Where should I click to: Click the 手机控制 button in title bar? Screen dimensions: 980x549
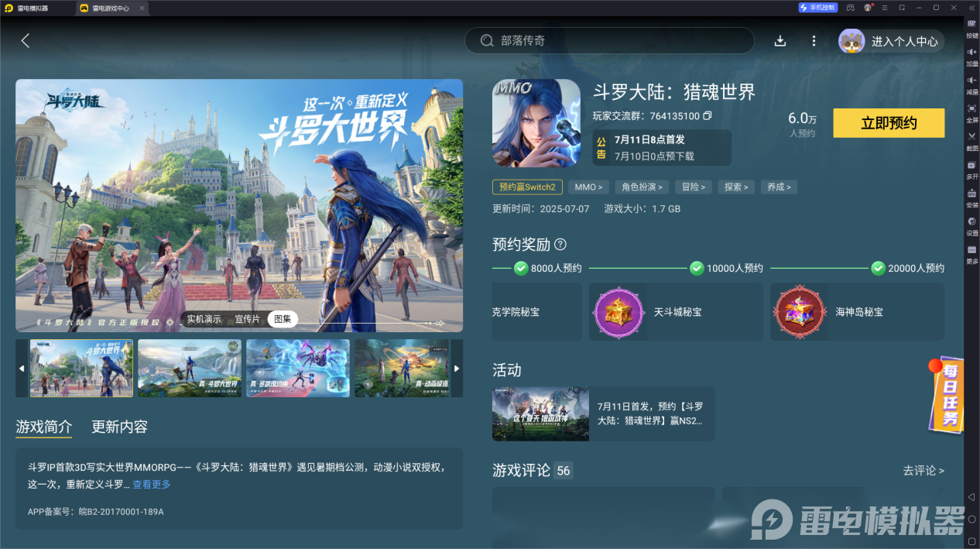[x=817, y=8]
